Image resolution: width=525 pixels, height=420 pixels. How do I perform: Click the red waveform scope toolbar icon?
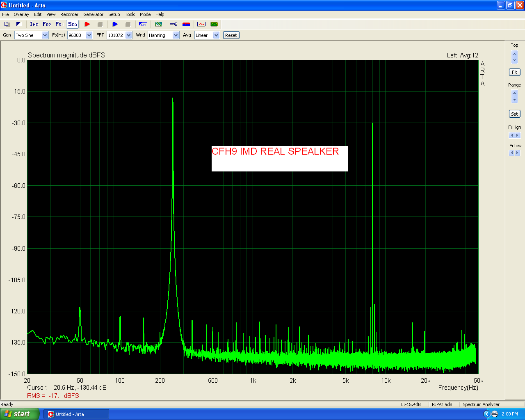tap(201, 24)
